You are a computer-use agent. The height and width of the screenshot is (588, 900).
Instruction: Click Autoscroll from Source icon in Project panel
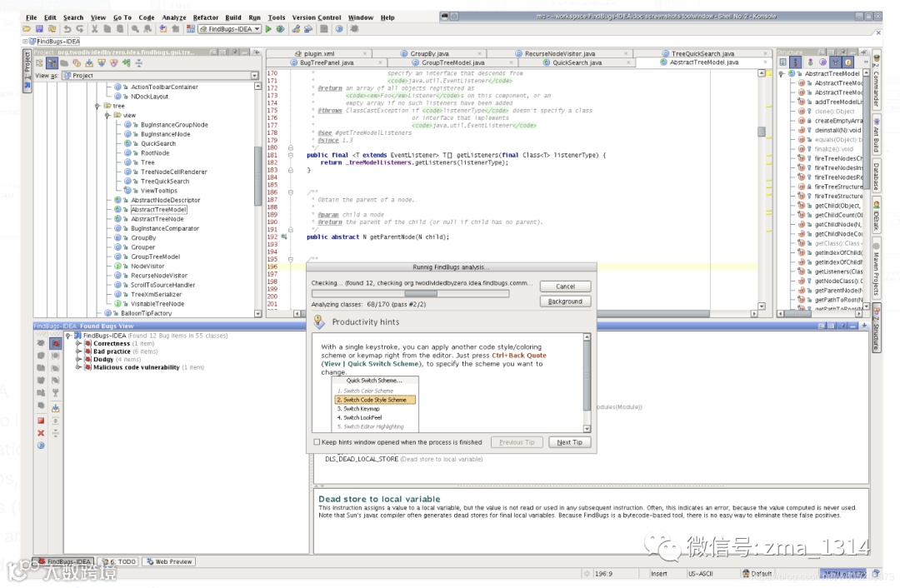102,63
